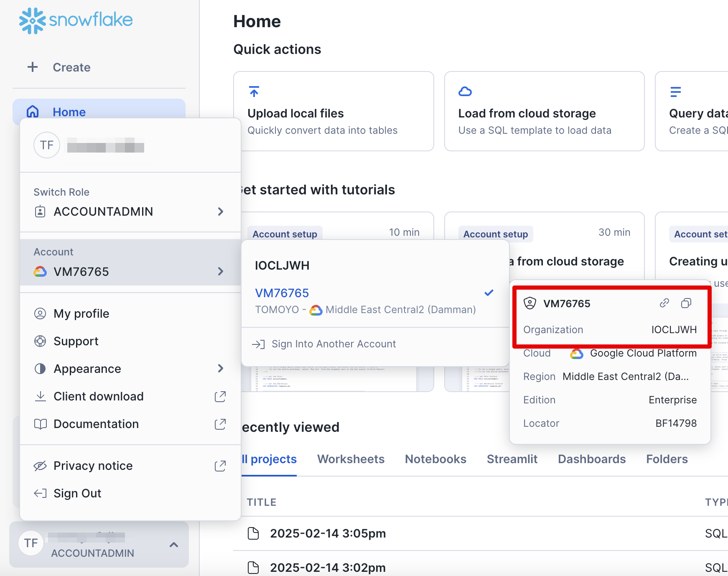
Task: Expand the Account VM76765 submenu arrow
Action: [x=221, y=271]
